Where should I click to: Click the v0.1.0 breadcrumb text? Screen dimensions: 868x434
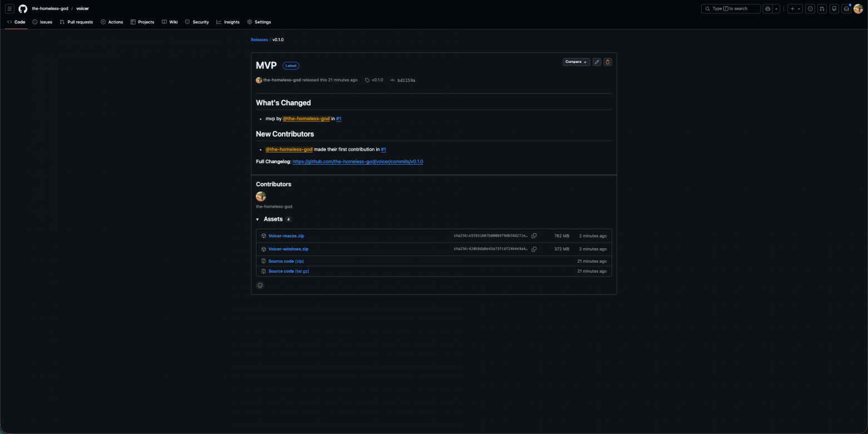pos(278,40)
